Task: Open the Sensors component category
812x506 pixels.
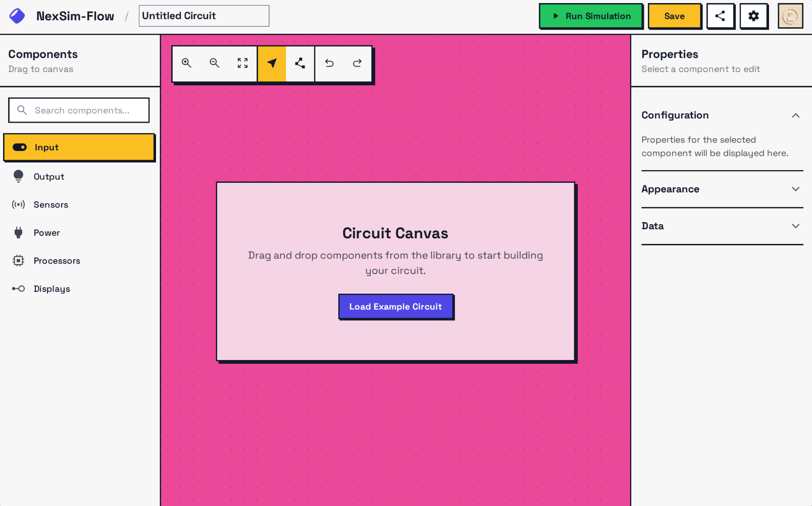Action: [50, 205]
